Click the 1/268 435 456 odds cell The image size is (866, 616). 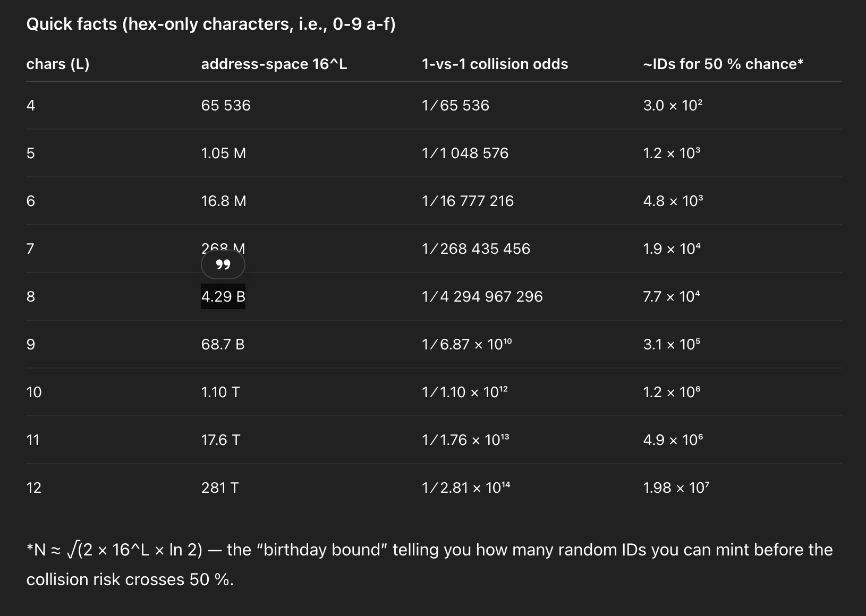pos(476,249)
